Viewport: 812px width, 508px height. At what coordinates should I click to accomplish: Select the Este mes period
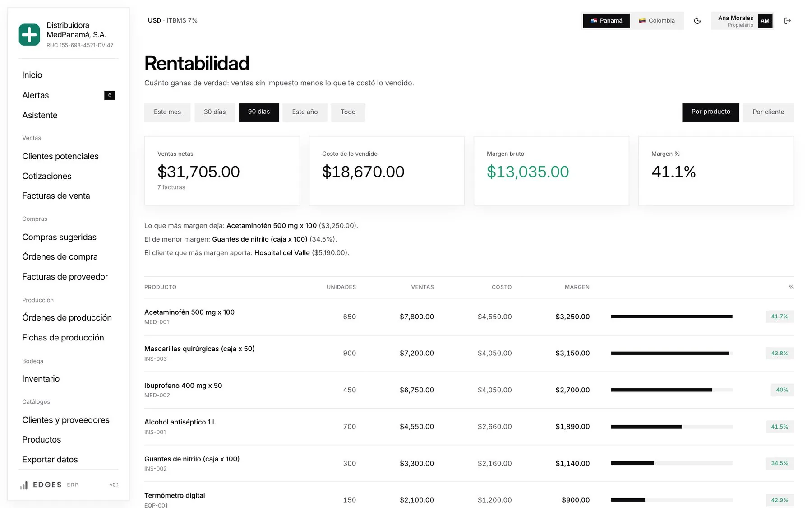(x=167, y=112)
